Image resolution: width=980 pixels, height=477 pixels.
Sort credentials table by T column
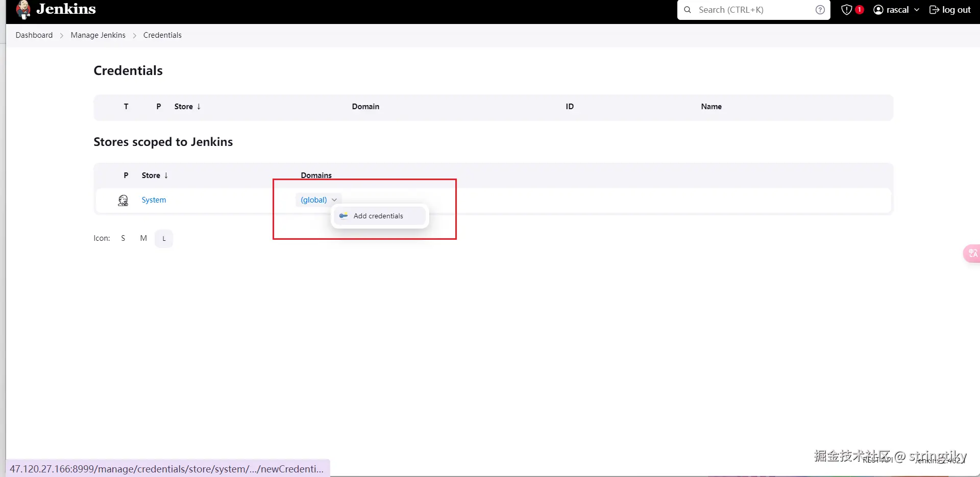tap(126, 107)
